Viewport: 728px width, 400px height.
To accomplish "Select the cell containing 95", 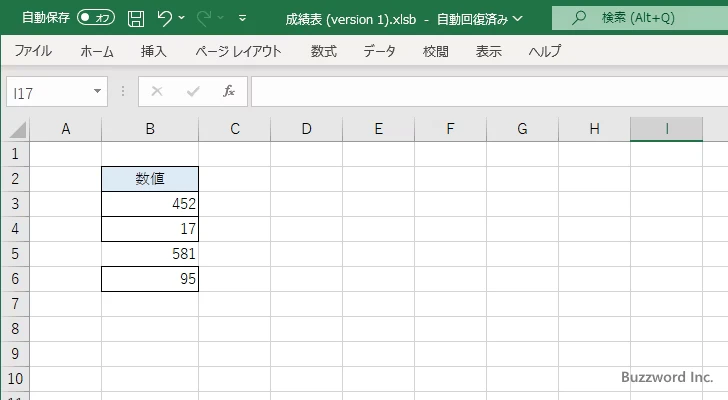I will click(x=150, y=279).
